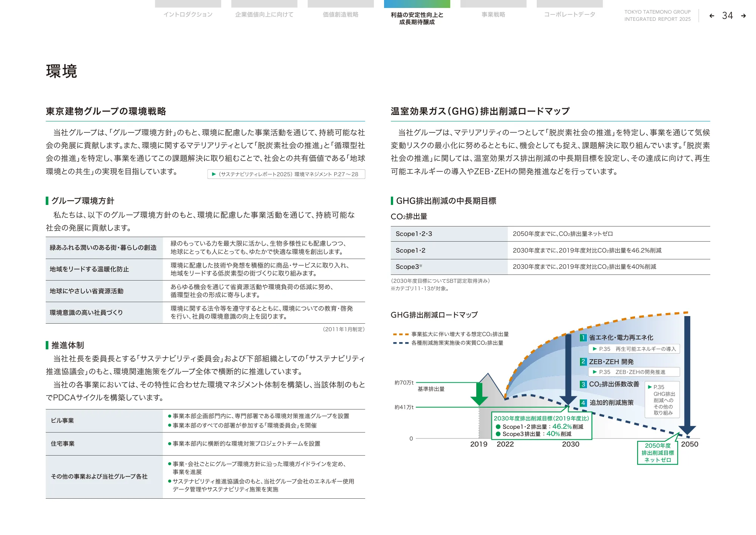The height and width of the screenshot is (535, 756).
Task: Click the next page right arrow
Action: (x=743, y=16)
